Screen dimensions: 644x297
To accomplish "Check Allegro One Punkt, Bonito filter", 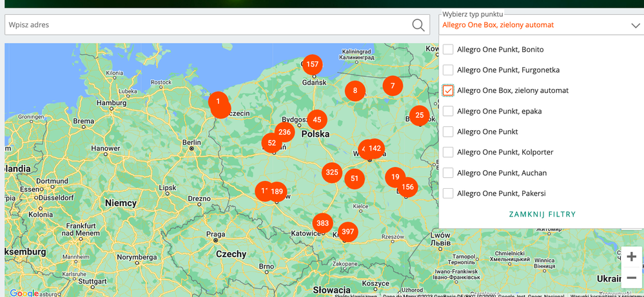I will 448,50.
